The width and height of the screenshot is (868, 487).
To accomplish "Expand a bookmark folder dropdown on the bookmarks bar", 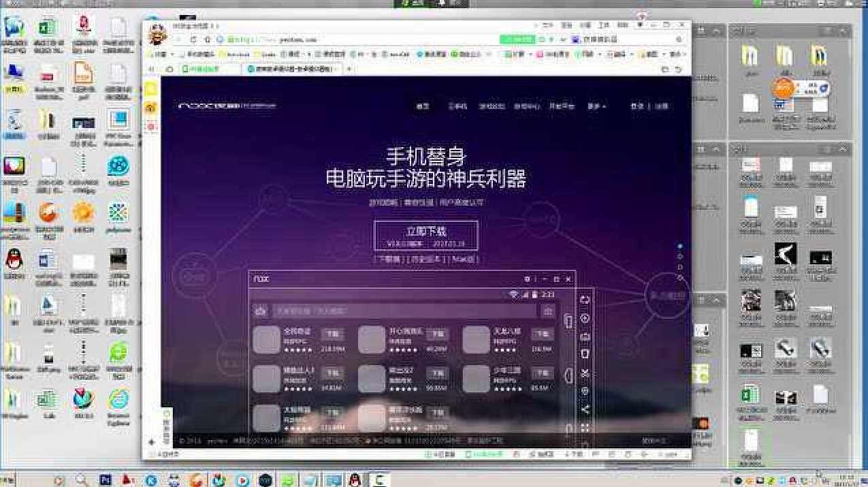I will click(x=172, y=55).
